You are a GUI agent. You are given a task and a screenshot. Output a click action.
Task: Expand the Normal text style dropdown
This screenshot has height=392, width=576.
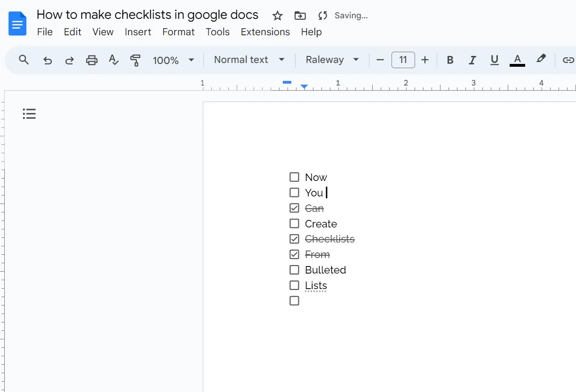248,60
